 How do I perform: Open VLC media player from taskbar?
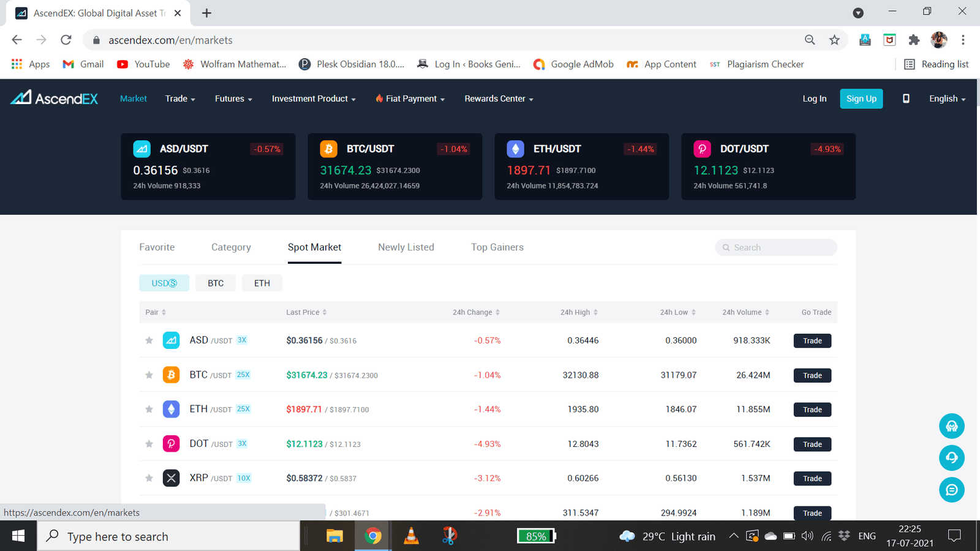coord(411,536)
